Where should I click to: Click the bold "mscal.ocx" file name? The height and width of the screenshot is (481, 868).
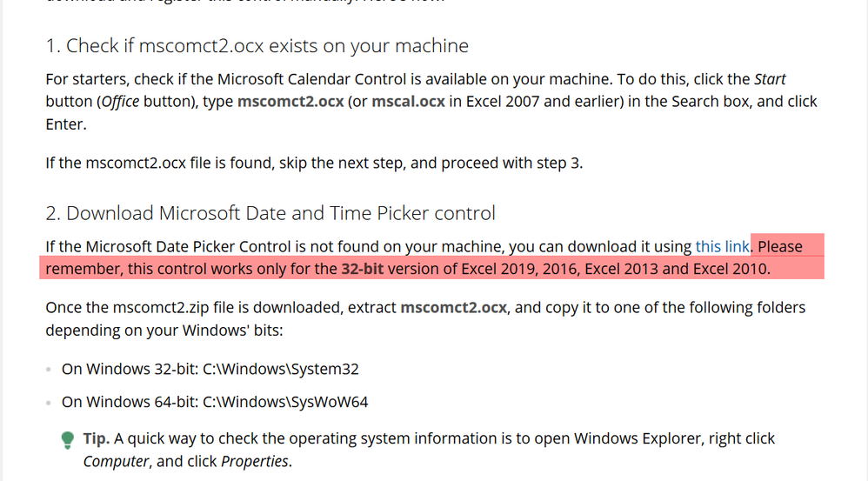tap(408, 102)
